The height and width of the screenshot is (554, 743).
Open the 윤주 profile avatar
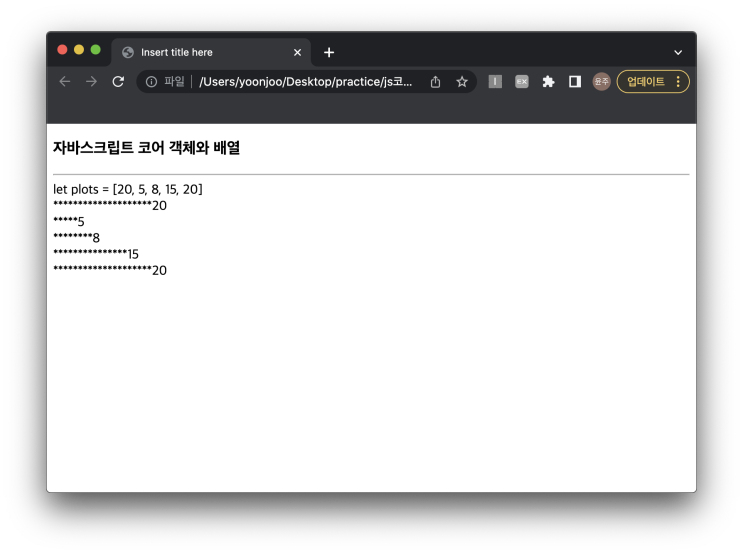(601, 82)
